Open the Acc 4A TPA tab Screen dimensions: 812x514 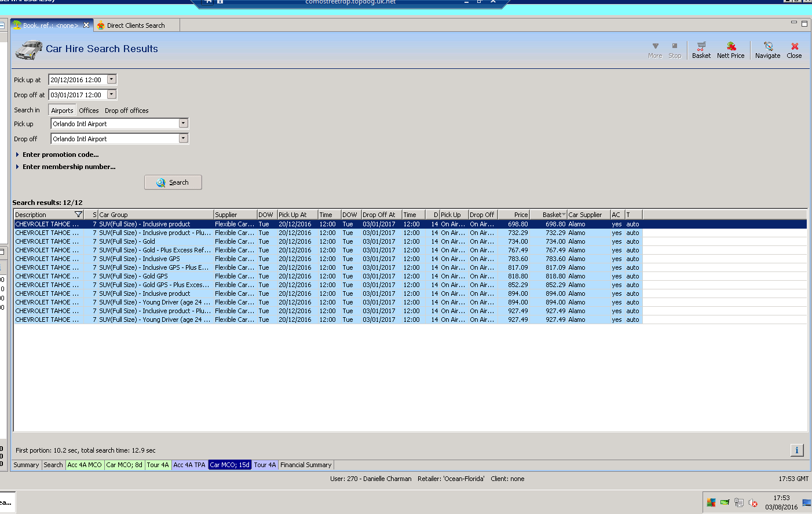pos(189,465)
